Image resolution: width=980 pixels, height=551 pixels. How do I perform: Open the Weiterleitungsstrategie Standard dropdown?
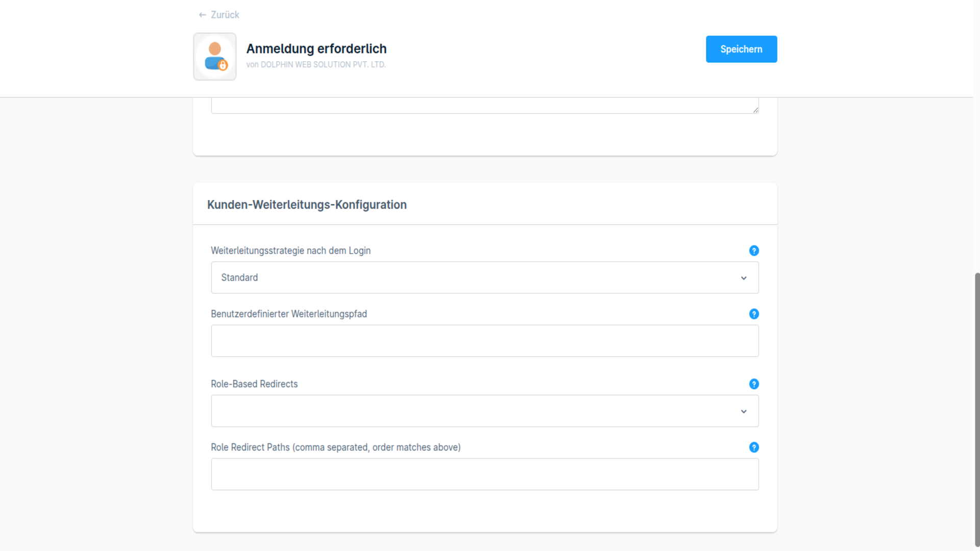pyautogui.click(x=485, y=278)
